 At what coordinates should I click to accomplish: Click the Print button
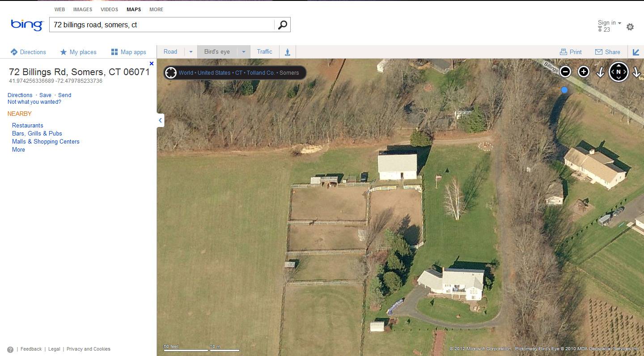click(571, 52)
